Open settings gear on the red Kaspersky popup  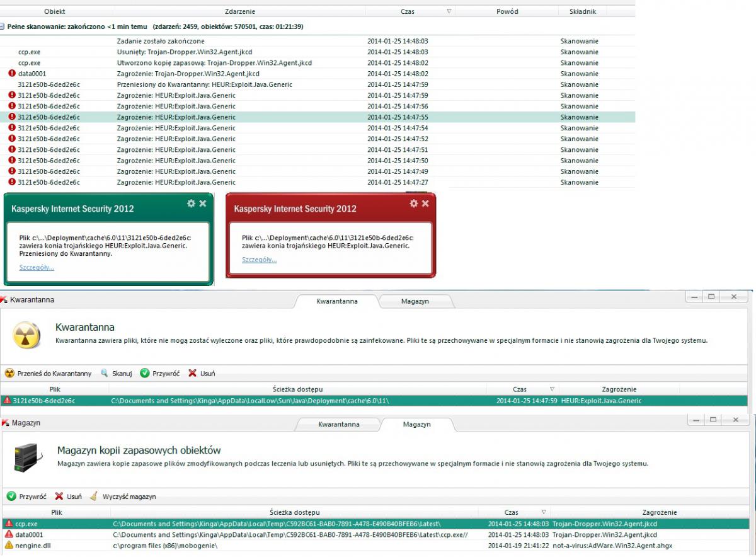coord(414,204)
